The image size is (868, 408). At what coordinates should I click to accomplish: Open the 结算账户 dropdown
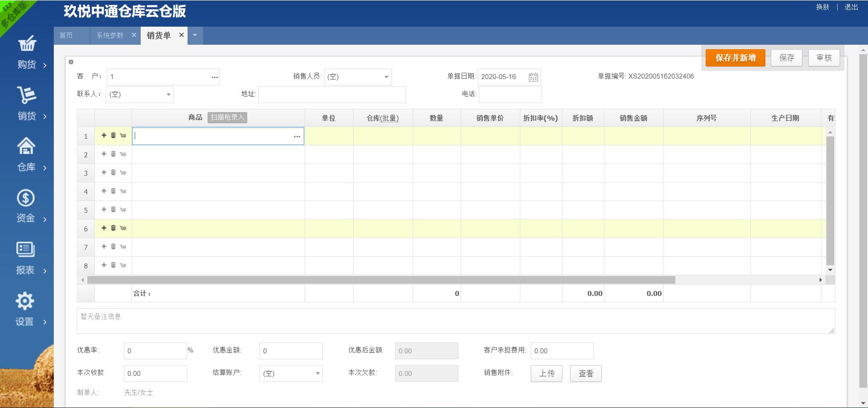[318, 373]
